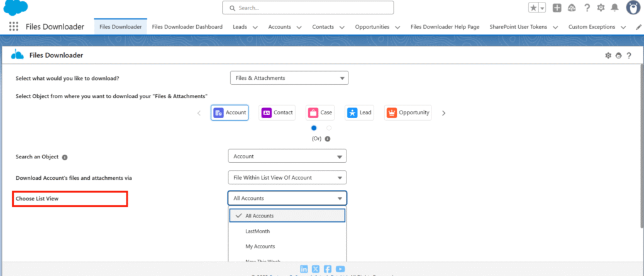The width and height of the screenshot is (644, 276).
Task: Open Files Downloader Help Page tab
Action: 445,26
